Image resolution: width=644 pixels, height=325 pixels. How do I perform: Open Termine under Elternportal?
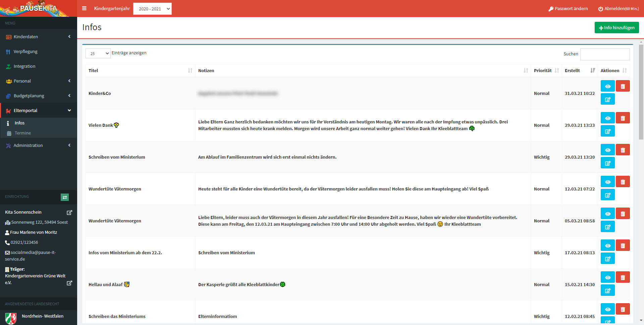pyautogui.click(x=22, y=133)
